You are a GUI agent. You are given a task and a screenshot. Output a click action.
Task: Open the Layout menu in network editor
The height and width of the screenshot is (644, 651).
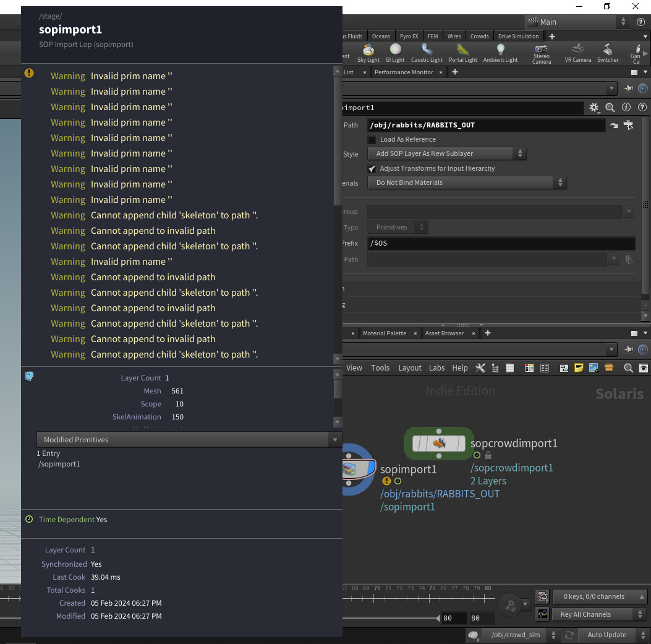[x=409, y=367]
